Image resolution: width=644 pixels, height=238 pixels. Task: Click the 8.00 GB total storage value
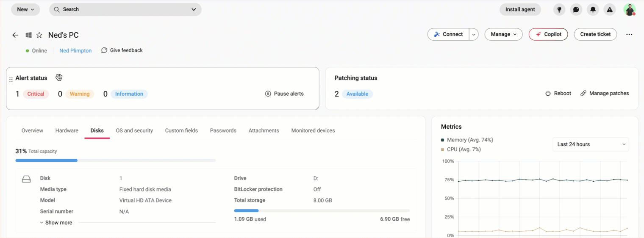[x=323, y=200]
